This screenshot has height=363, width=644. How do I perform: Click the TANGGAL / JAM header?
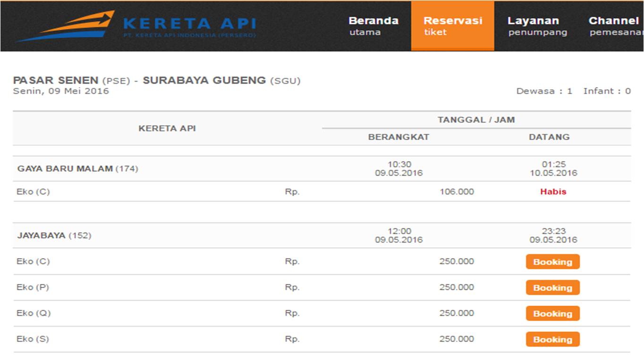pyautogui.click(x=476, y=120)
